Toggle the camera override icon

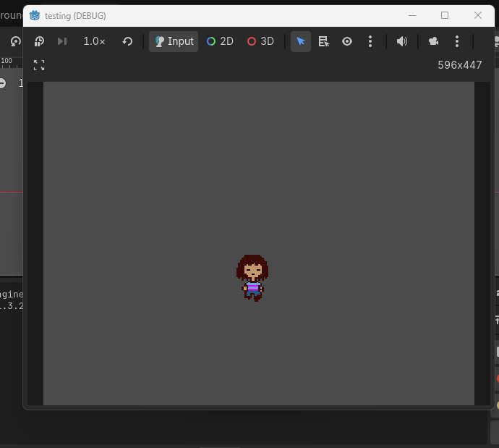click(x=434, y=41)
